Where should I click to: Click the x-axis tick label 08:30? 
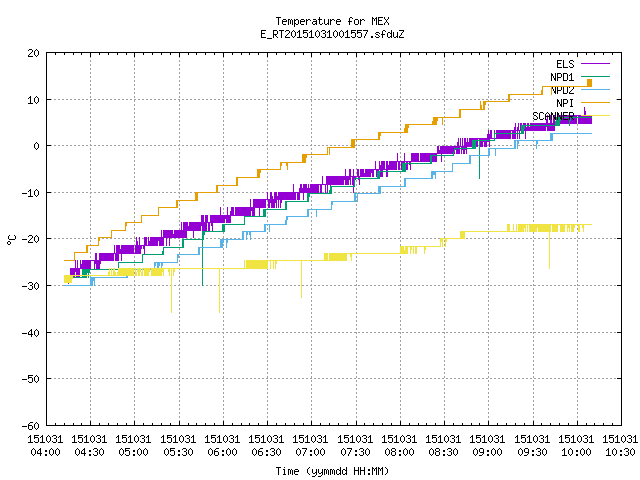click(443, 452)
